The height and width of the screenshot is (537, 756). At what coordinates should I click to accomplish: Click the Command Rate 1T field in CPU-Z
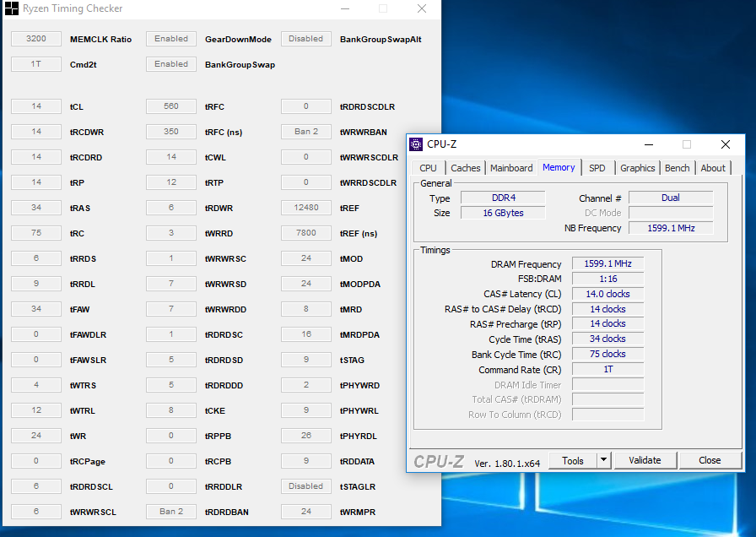[607, 369]
